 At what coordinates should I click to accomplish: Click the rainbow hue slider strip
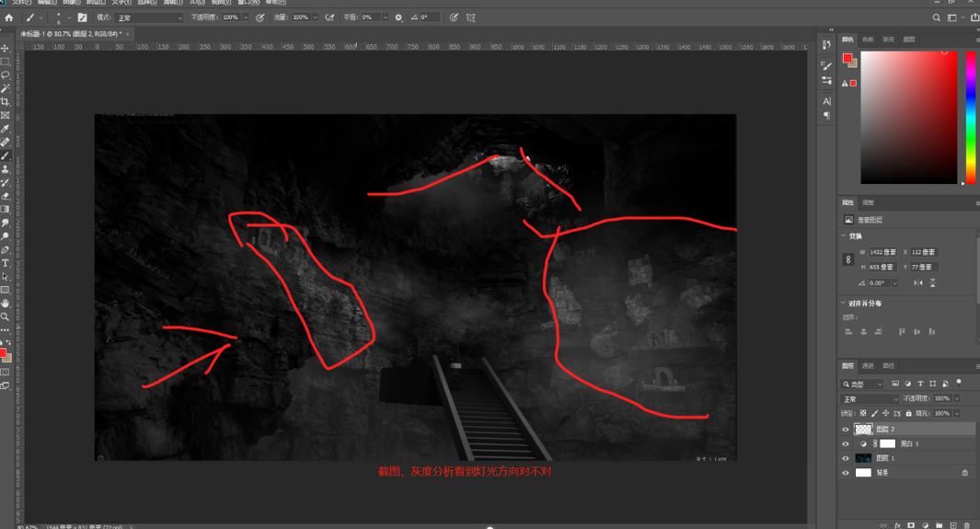pyautogui.click(x=970, y=116)
